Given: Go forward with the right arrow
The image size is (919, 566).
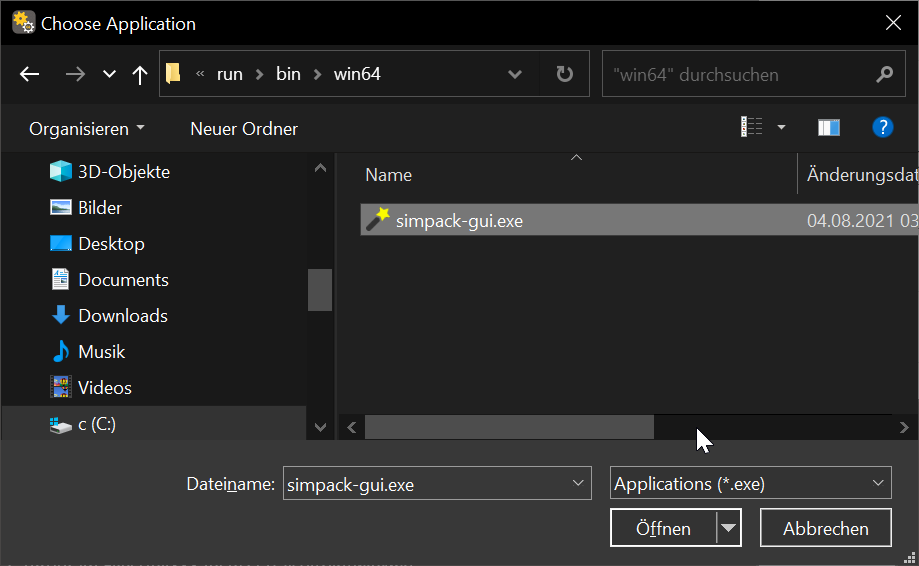Looking at the screenshot, I should click(75, 74).
